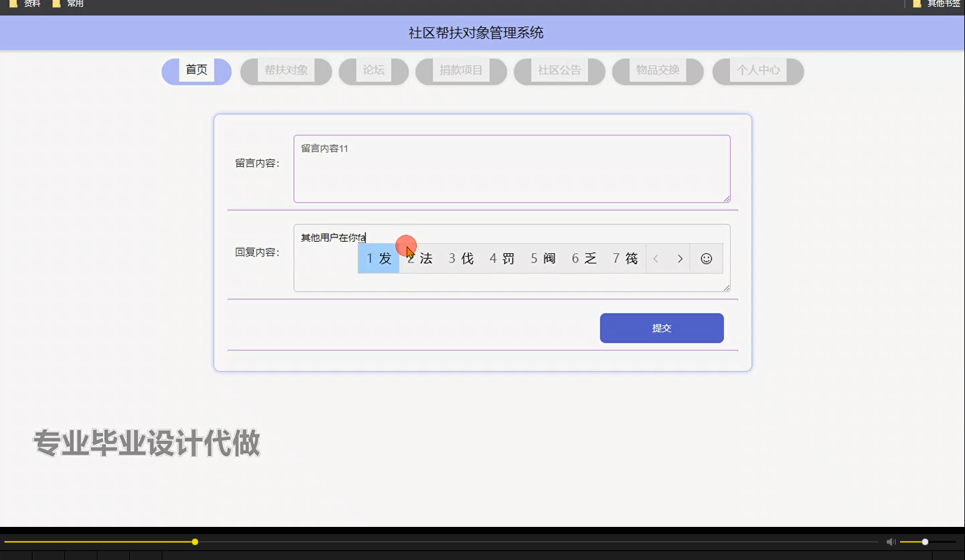The width and height of the screenshot is (965, 560).
Task: Open the 帮扶对象 tab
Action: pyautogui.click(x=286, y=71)
